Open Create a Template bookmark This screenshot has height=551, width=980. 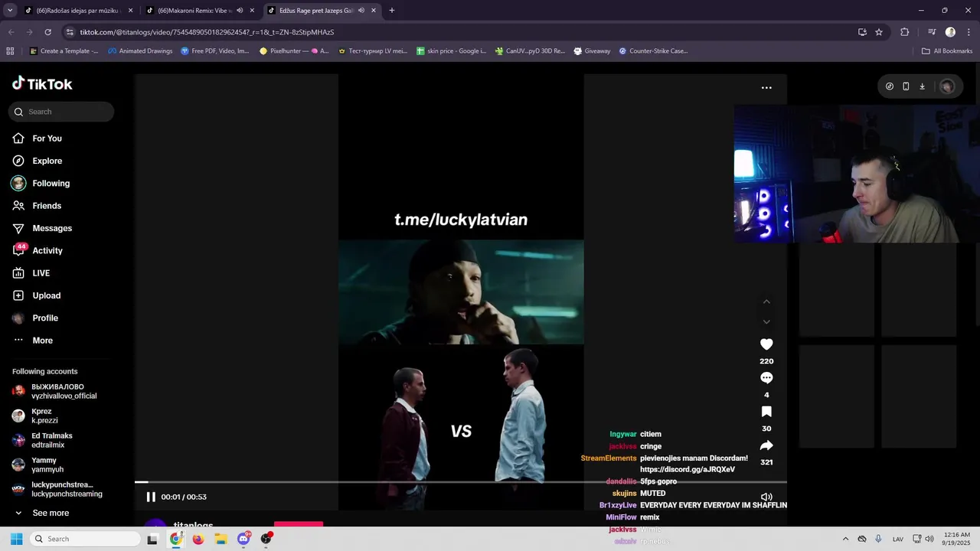[x=64, y=51]
